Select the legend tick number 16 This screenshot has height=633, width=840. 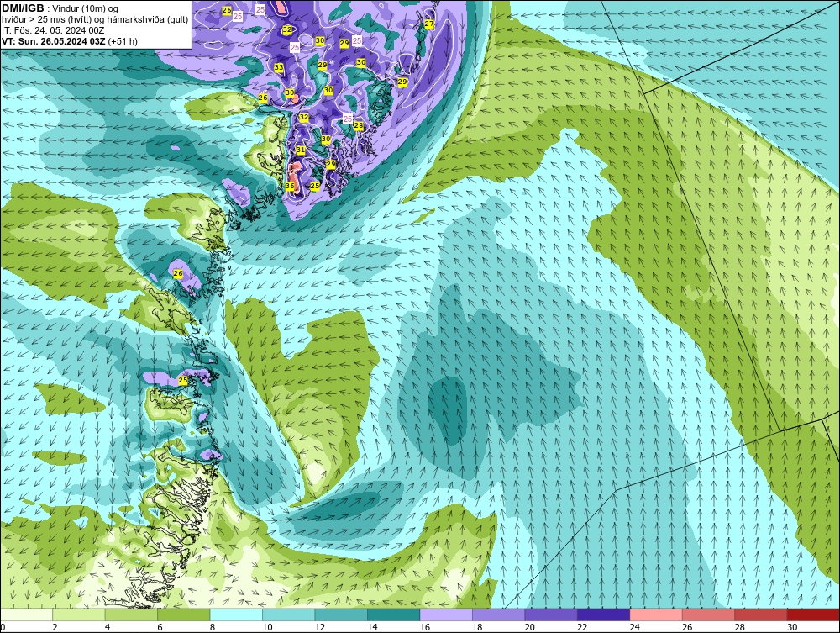click(425, 627)
